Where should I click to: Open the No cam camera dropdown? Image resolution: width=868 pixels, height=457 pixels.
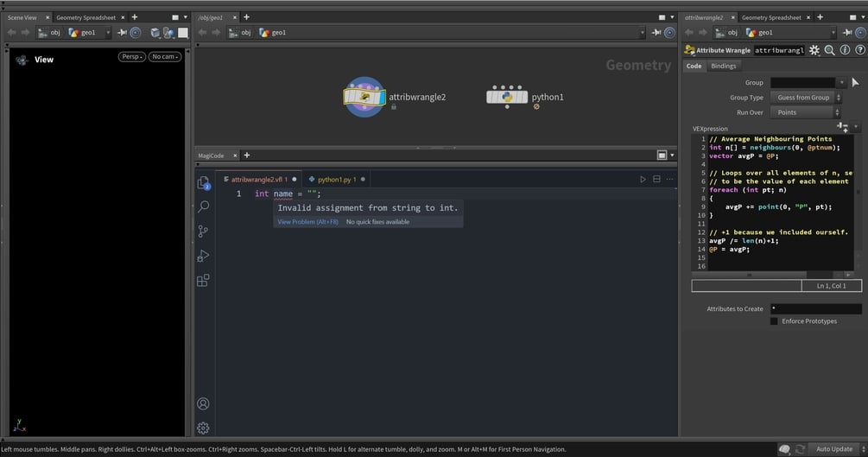[x=164, y=56]
